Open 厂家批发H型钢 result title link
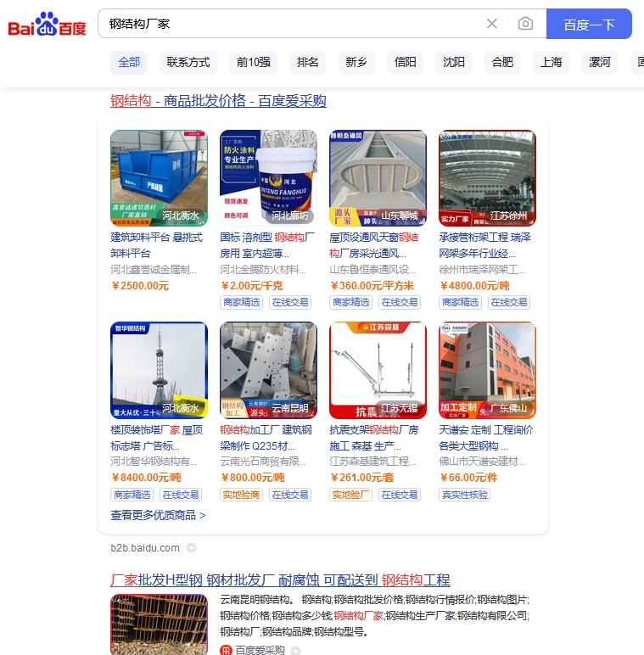This screenshot has height=655, width=644. point(280,579)
